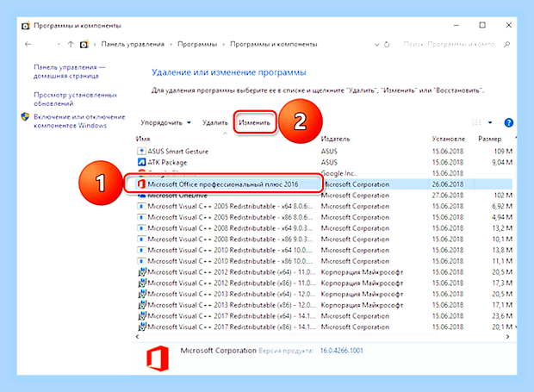Click the ATK Package icon
Viewport: 534px width, 392px height.
point(141,162)
